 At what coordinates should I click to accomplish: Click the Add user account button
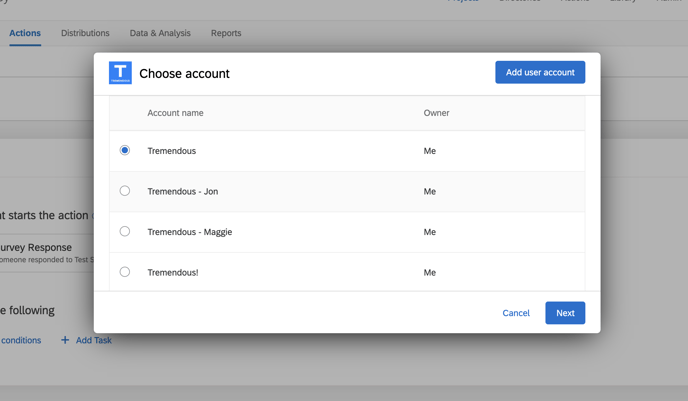tap(540, 72)
